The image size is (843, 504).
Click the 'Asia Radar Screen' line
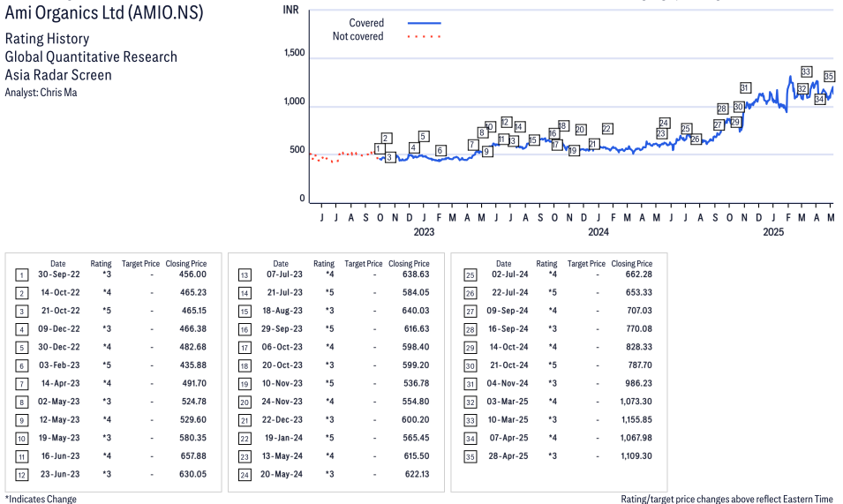pyautogui.click(x=58, y=75)
